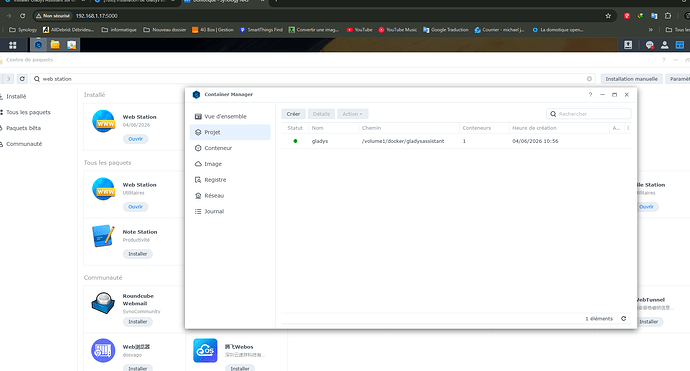This screenshot has width=690, height=371.
Task: Click Créer to create a project
Action: 294,114
